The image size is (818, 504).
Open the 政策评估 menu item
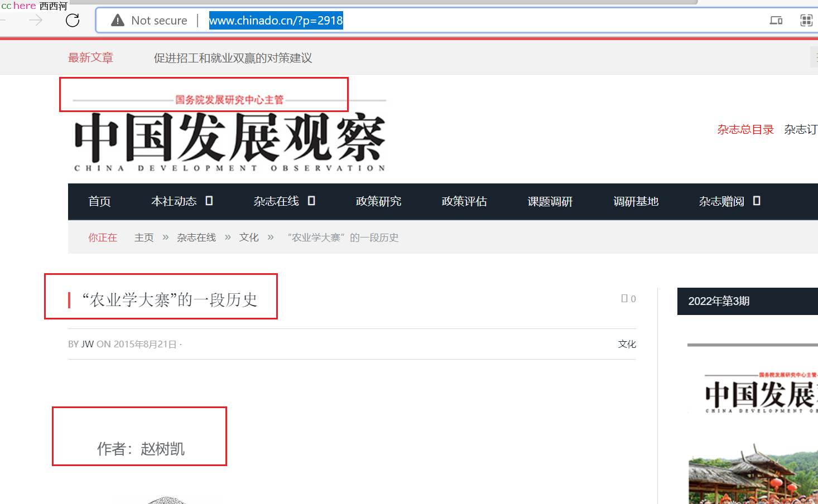click(464, 201)
